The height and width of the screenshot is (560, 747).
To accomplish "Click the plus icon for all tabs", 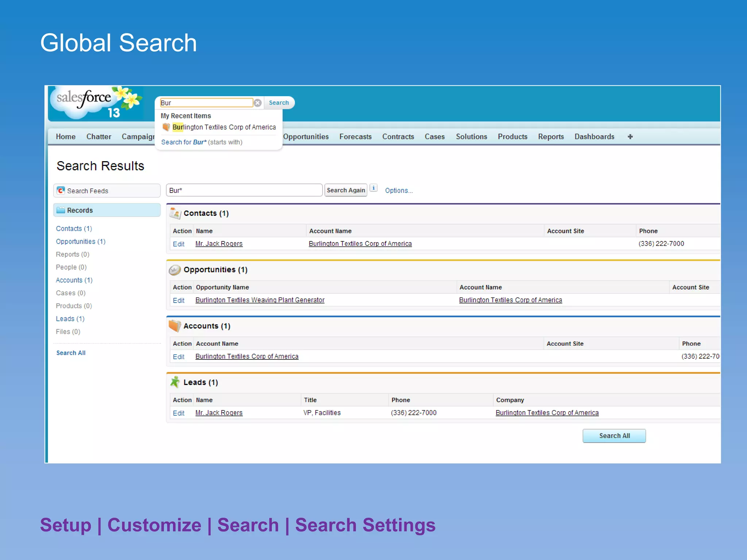I will [630, 137].
